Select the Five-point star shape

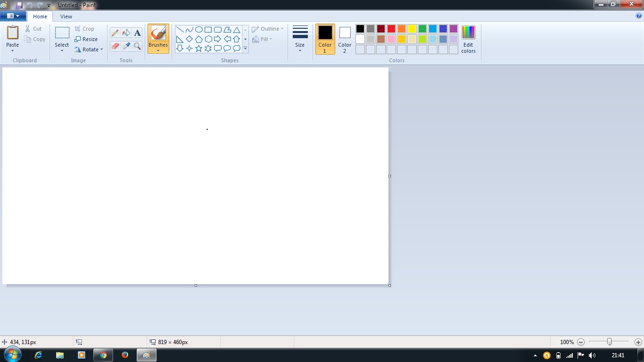(198, 48)
